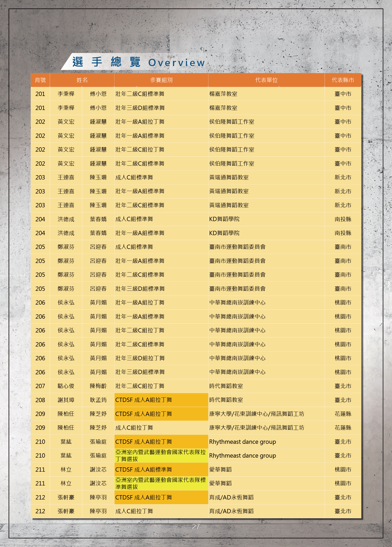The height and width of the screenshot is (547, 392).
Task: Click back number 208
Action: pyautogui.click(x=40, y=400)
